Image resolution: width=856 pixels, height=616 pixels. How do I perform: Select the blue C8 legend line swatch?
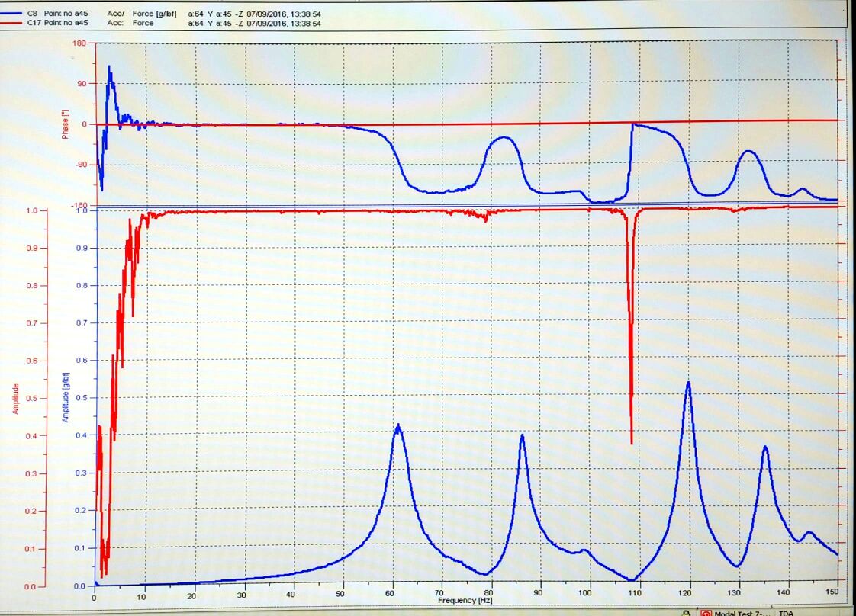coord(11,13)
